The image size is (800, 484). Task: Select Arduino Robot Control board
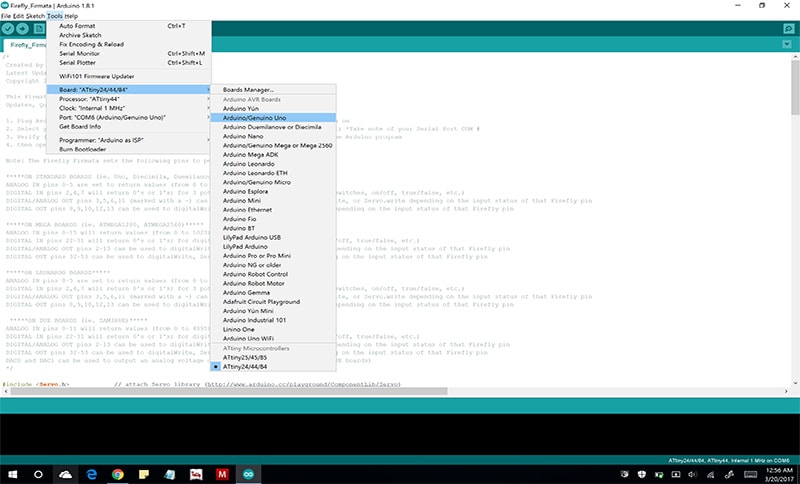click(273, 274)
